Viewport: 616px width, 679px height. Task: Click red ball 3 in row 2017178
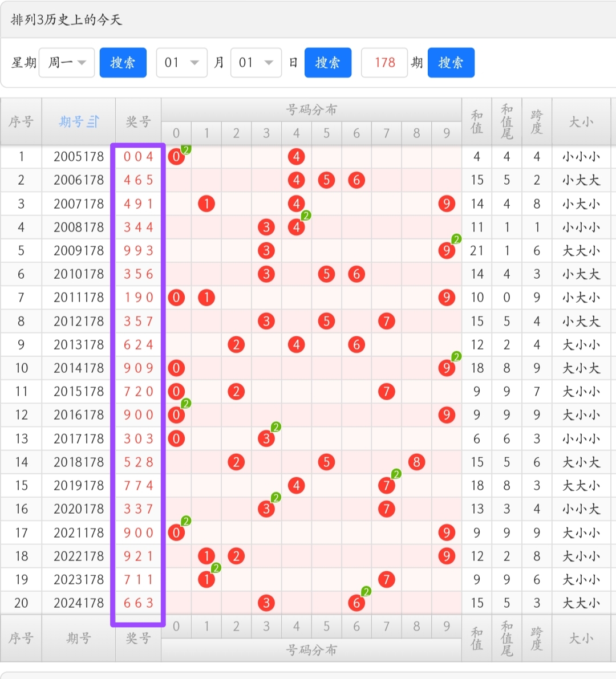tap(266, 438)
